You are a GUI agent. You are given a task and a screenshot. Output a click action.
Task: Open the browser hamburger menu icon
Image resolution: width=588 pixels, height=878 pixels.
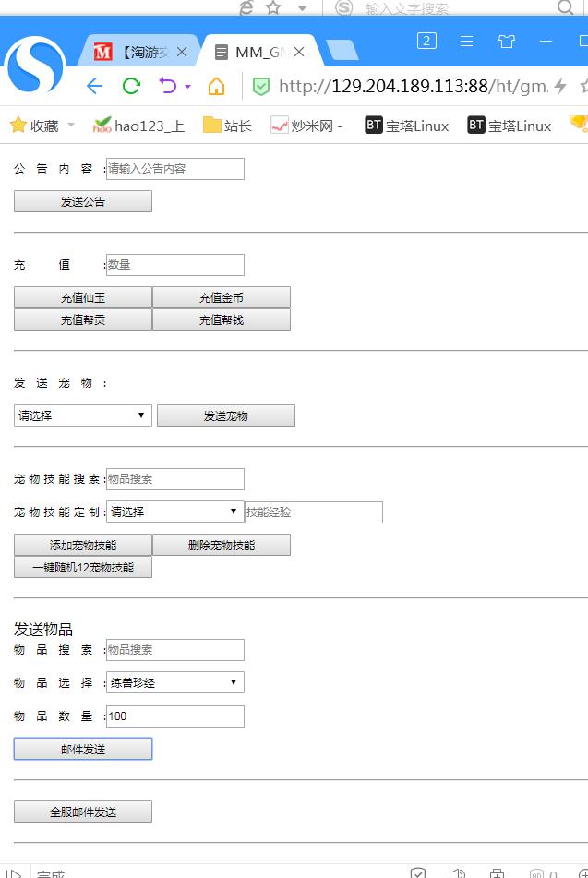coord(467,41)
